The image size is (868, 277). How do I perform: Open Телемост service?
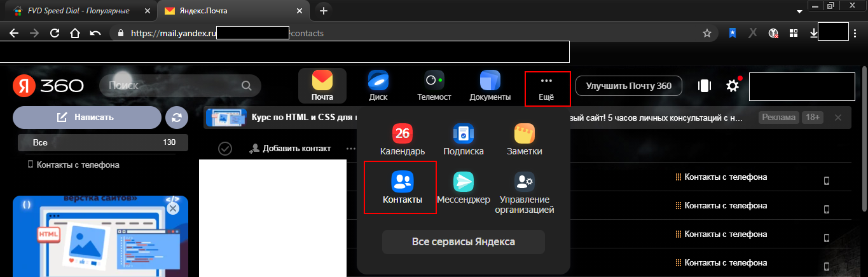[x=434, y=86]
